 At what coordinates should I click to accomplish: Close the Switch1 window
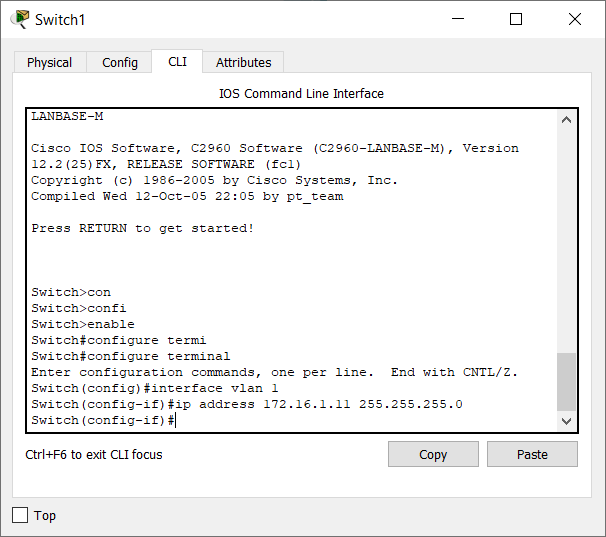coord(575,19)
